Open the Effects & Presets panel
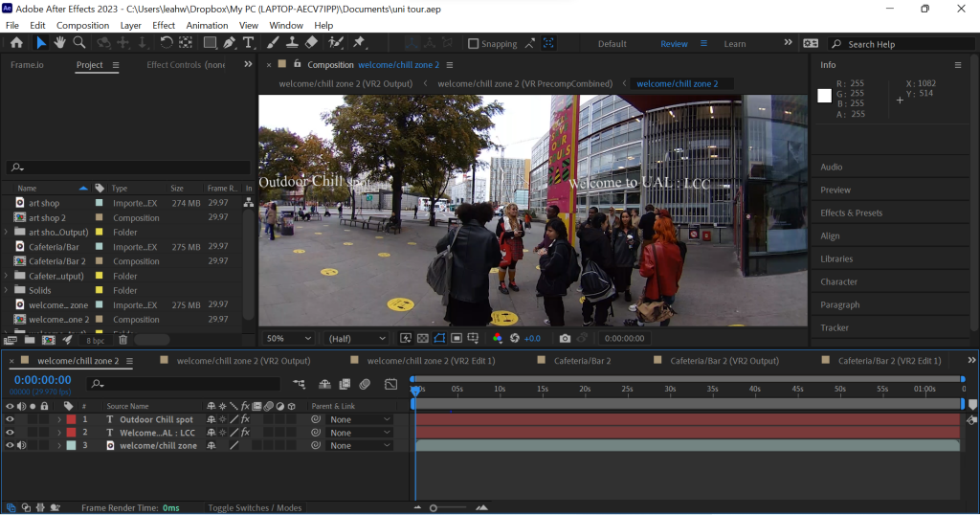The width and height of the screenshot is (980, 515). click(x=851, y=213)
